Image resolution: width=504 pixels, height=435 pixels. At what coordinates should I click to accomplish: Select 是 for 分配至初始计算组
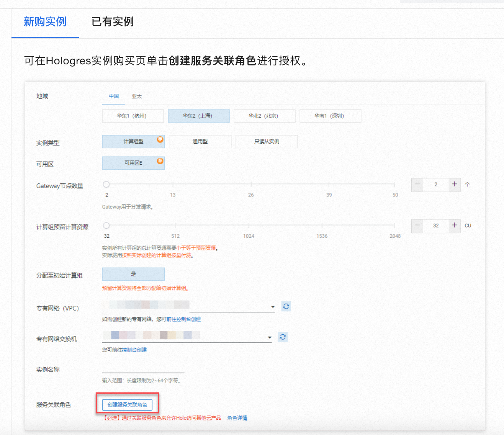click(133, 274)
